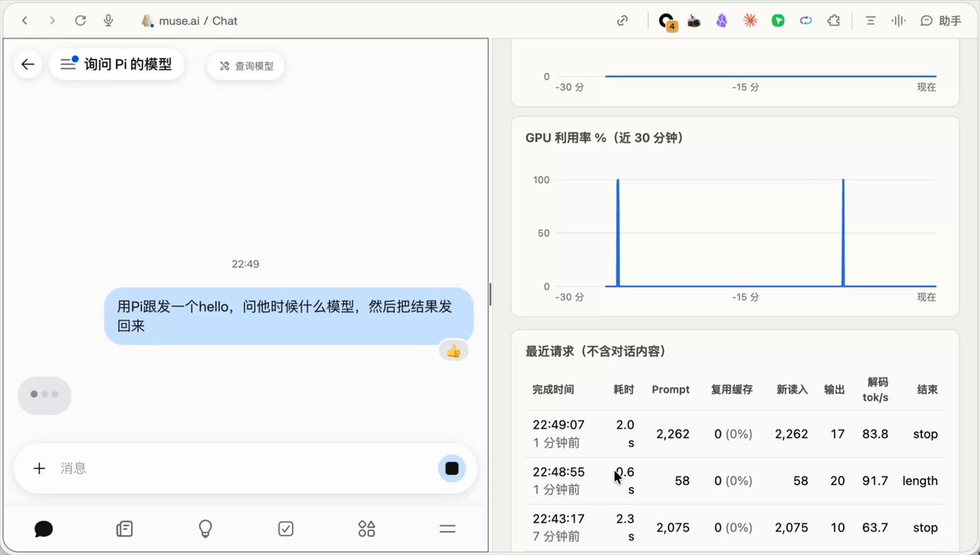Viewport: 980px width, 555px height.
Task: Copy the page link with the chain icon
Action: click(x=622, y=20)
